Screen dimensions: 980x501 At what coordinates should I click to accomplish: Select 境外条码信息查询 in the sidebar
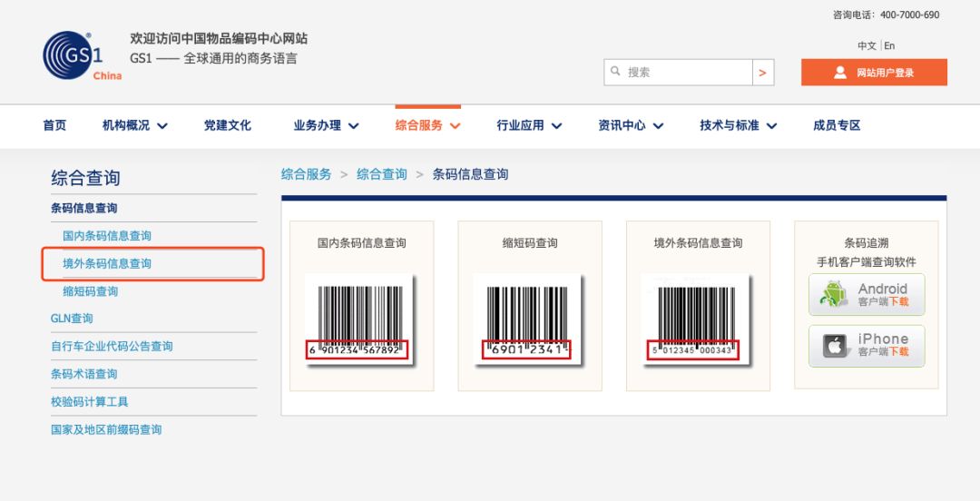pyautogui.click(x=107, y=264)
